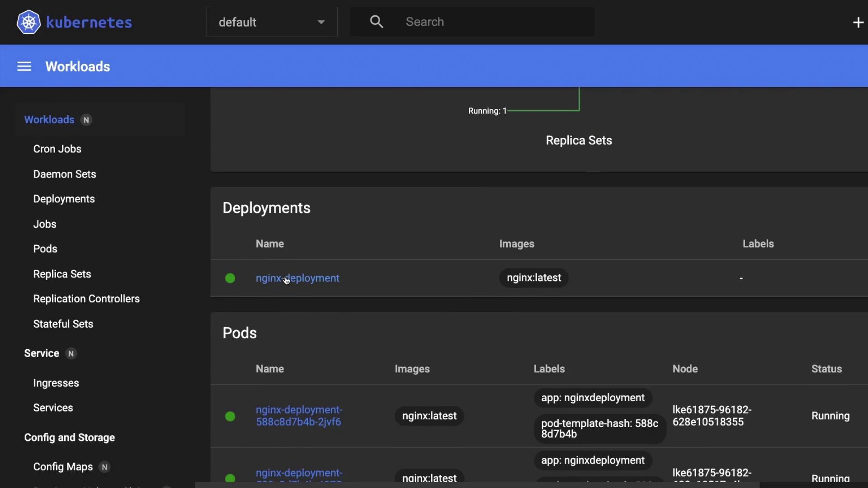The width and height of the screenshot is (868, 488).
Task: Click N badge next to Config Maps
Action: tap(104, 467)
